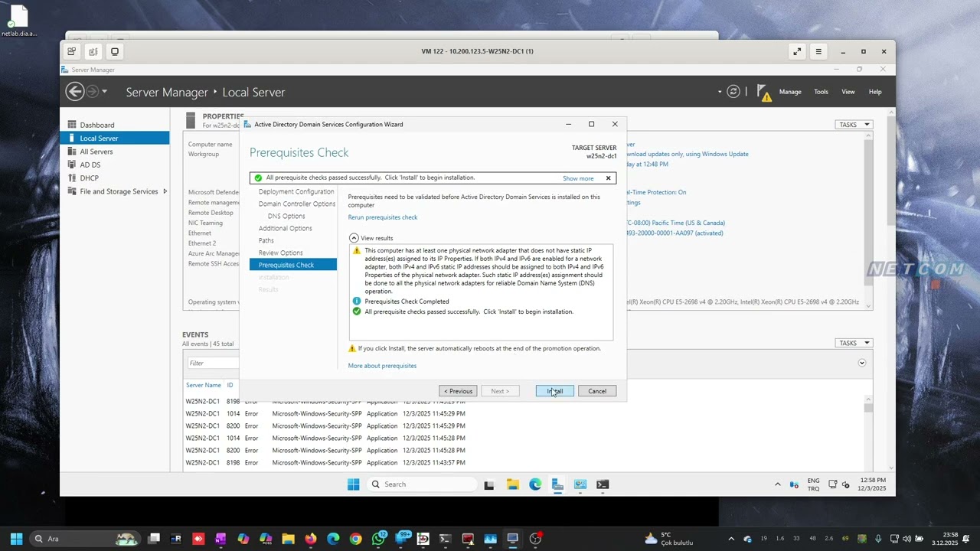
Task: Click VM toolbar first icon
Action: 71,52
